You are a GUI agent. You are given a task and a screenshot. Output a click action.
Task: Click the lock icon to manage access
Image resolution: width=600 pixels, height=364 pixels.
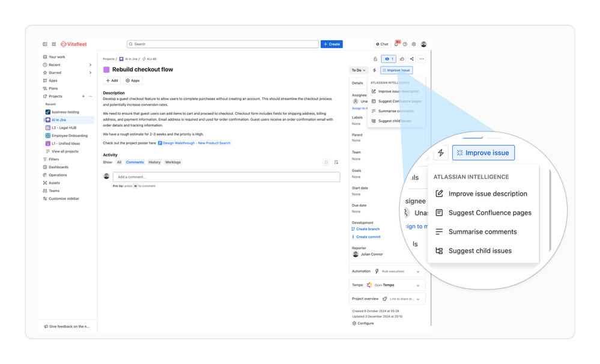[376, 59]
